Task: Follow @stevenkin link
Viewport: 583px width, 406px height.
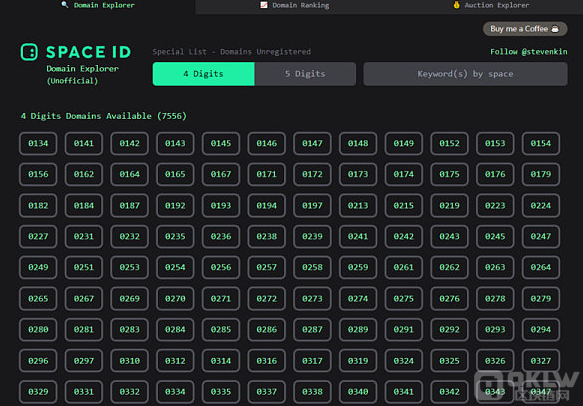Action: [529, 52]
